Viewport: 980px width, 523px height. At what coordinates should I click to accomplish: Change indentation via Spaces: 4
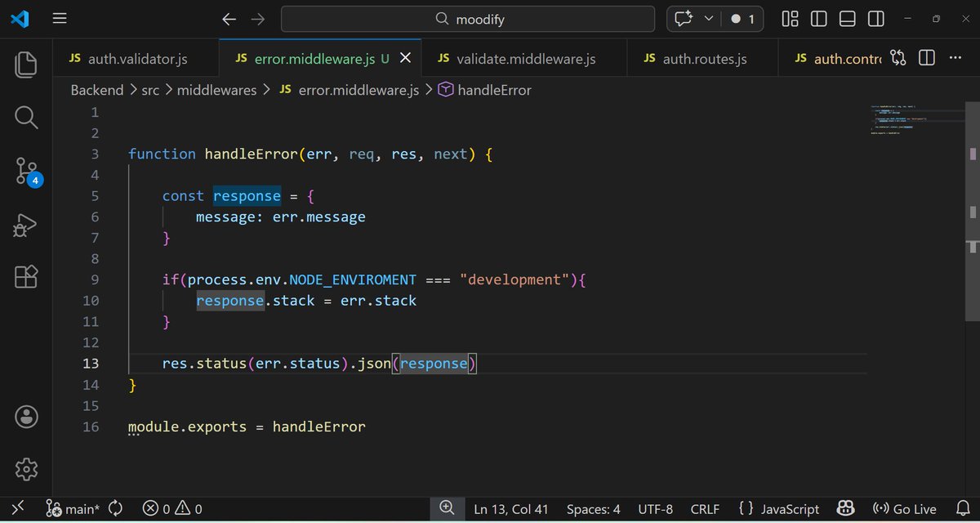[594, 509]
